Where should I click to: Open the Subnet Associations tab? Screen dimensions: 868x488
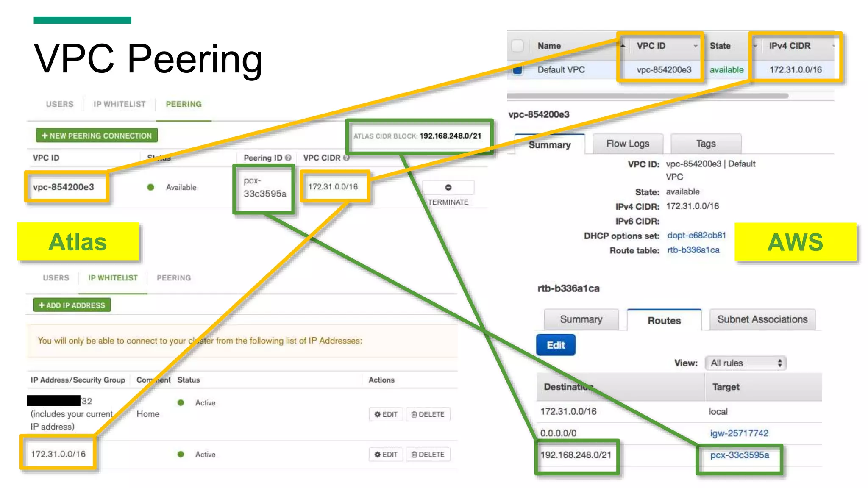[762, 319]
